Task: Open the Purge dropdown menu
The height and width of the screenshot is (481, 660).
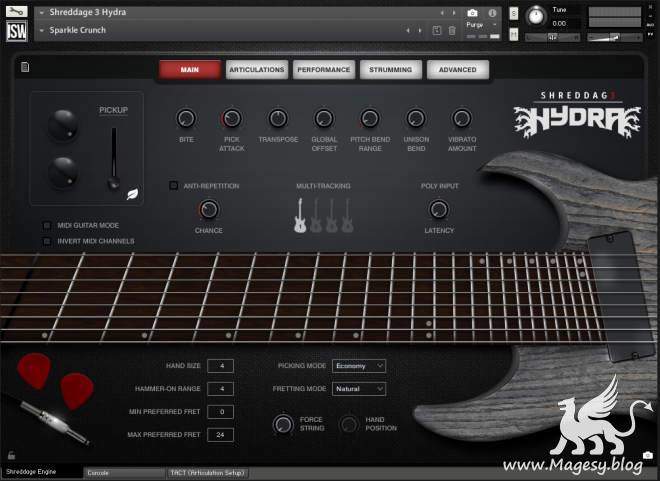Action: click(x=482, y=25)
